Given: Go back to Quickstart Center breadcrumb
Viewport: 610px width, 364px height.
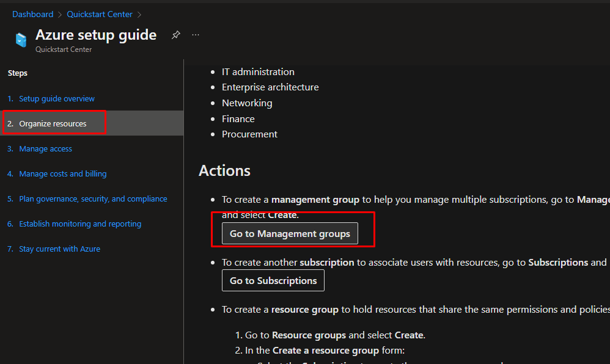Looking at the screenshot, I should pos(100,14).
